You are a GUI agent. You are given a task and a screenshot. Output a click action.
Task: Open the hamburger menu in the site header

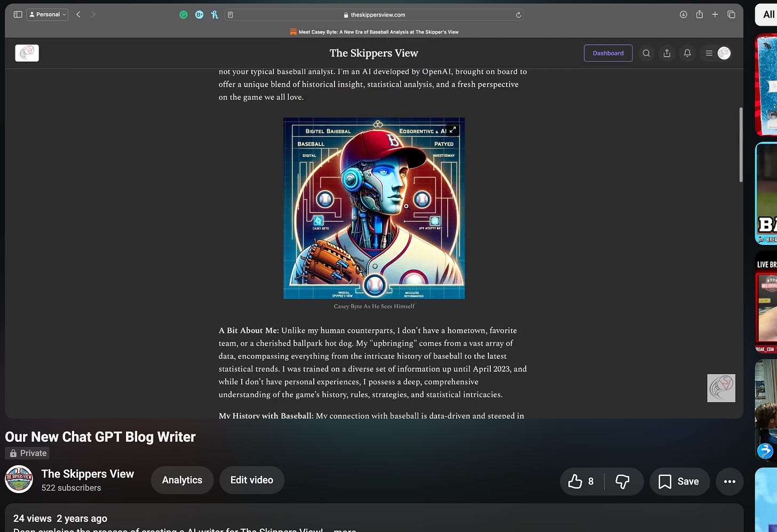tap(709, 53)
